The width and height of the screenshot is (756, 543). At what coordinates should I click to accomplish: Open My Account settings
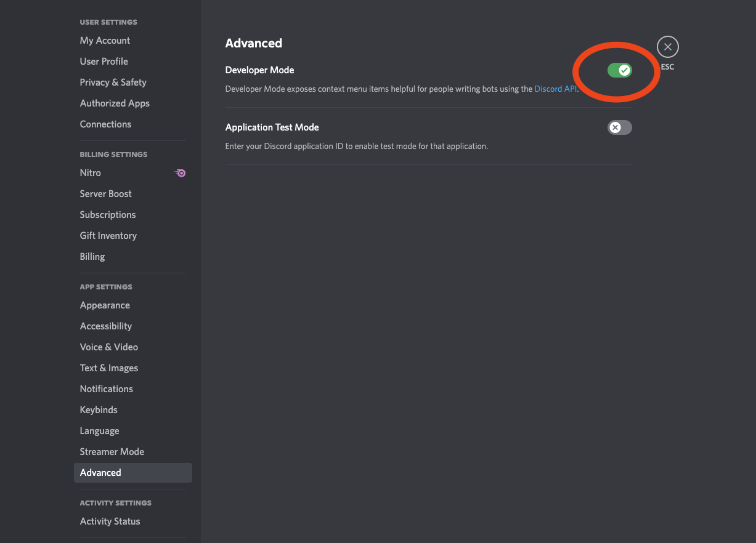[x=105, y=40]
